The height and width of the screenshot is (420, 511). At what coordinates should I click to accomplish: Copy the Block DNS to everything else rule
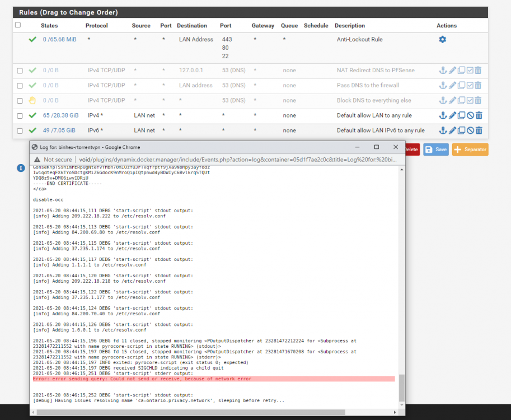(461, 100)
